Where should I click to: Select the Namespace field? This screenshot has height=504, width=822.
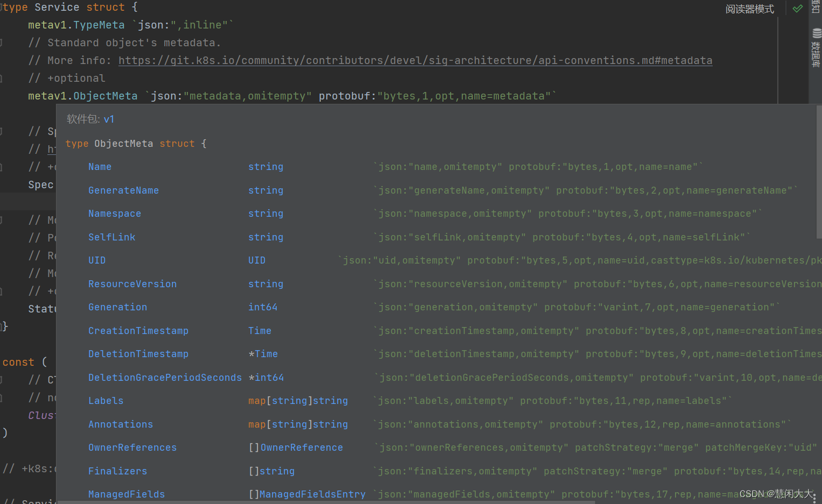(x=115, y=214)
